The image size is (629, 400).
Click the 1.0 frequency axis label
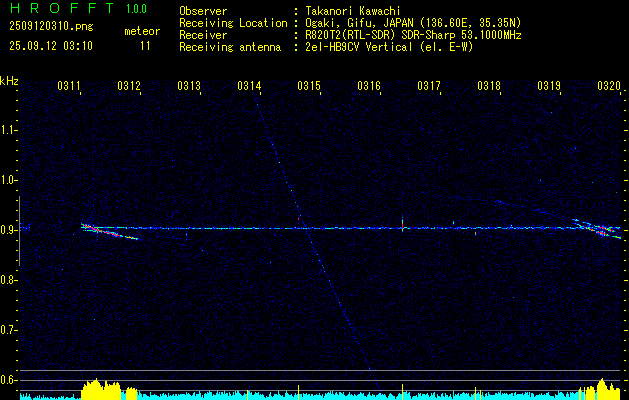(7, 181)
